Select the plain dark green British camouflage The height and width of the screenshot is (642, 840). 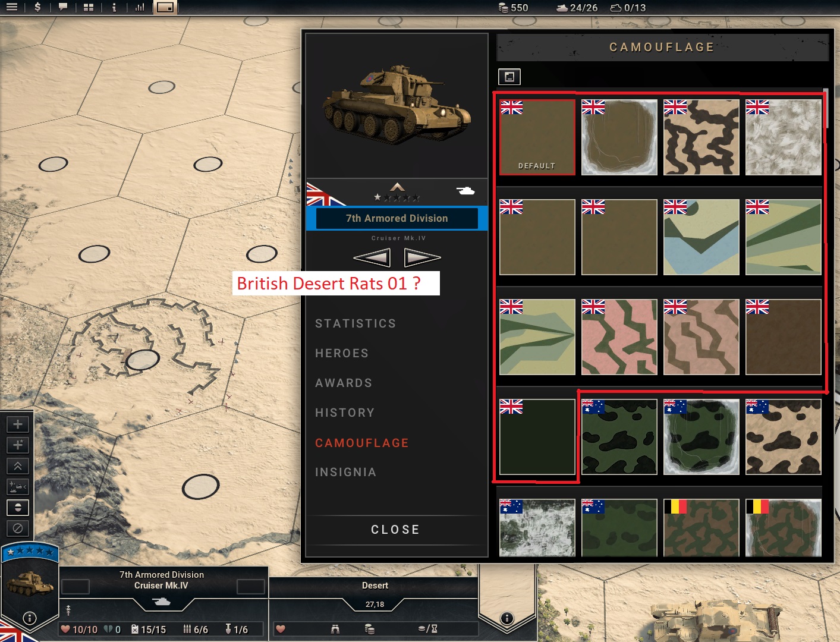coord(537,437)
